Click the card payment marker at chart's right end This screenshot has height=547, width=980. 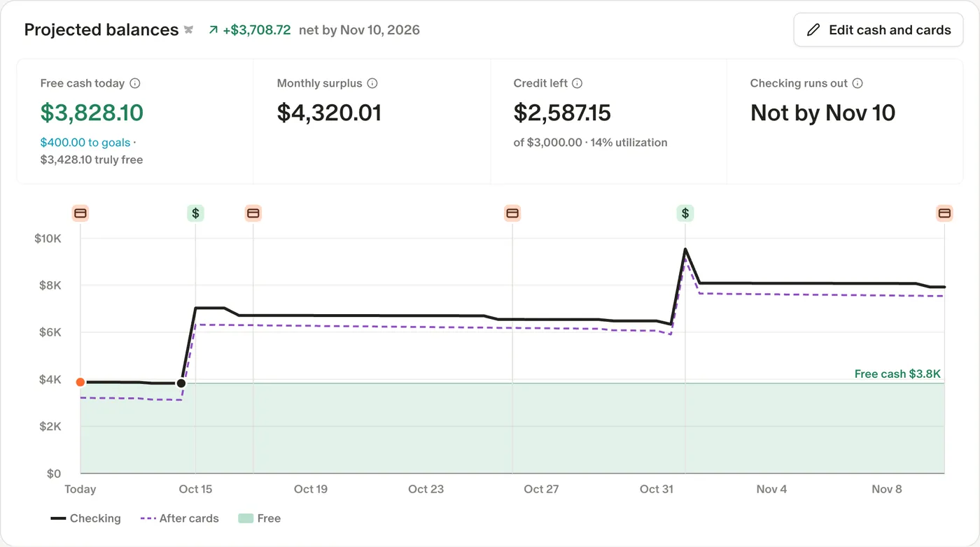coord(944,213)
